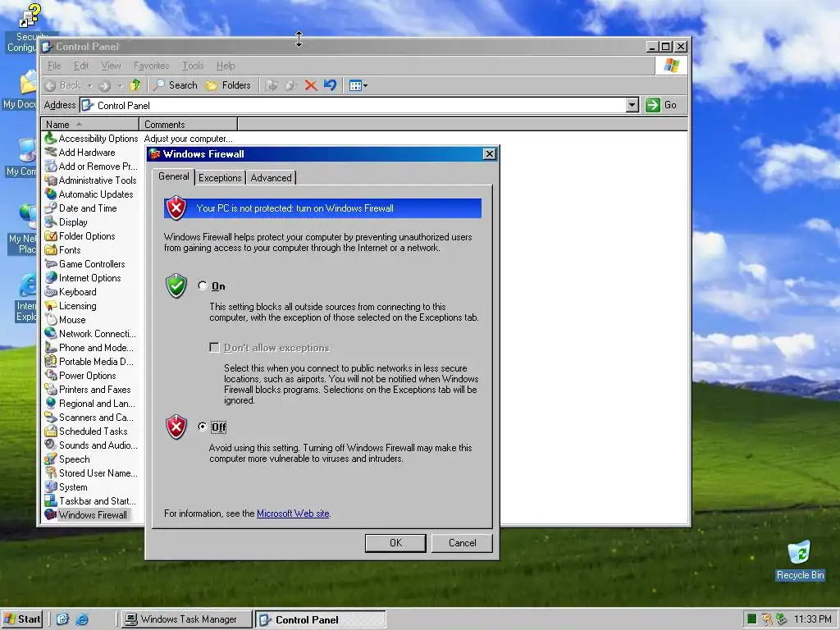Click Cancel in Windows Firewall dialog
Image resolution: width=840 pixels, height=630 pixels.
coord(462,543)
